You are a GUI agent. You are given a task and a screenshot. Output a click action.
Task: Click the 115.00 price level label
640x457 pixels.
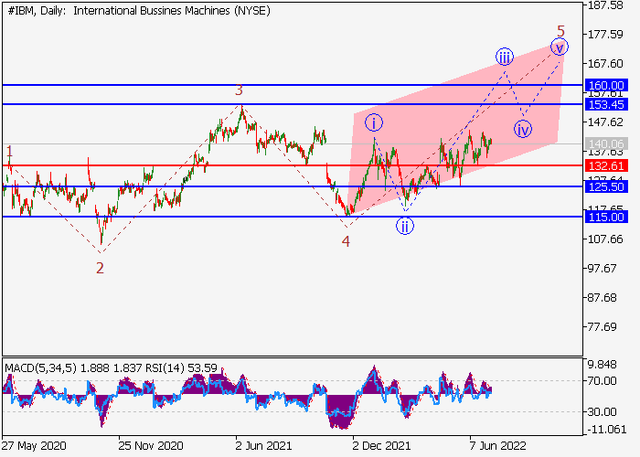tap(606, 217)
